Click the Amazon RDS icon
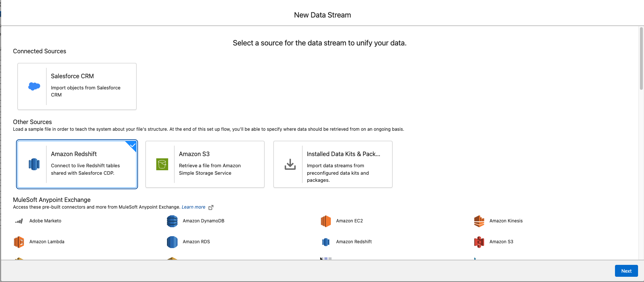This screenshot has width=644, height=282. tap(172, 242)
